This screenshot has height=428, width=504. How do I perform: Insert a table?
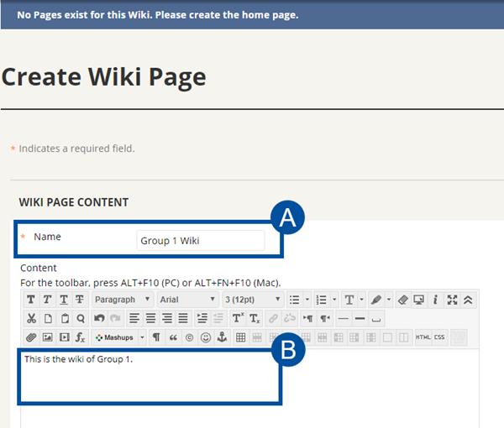pos(240,337)
